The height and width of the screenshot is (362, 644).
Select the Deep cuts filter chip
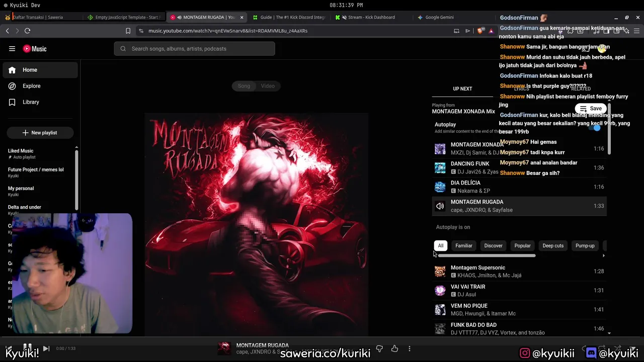[x=553, y=246]
